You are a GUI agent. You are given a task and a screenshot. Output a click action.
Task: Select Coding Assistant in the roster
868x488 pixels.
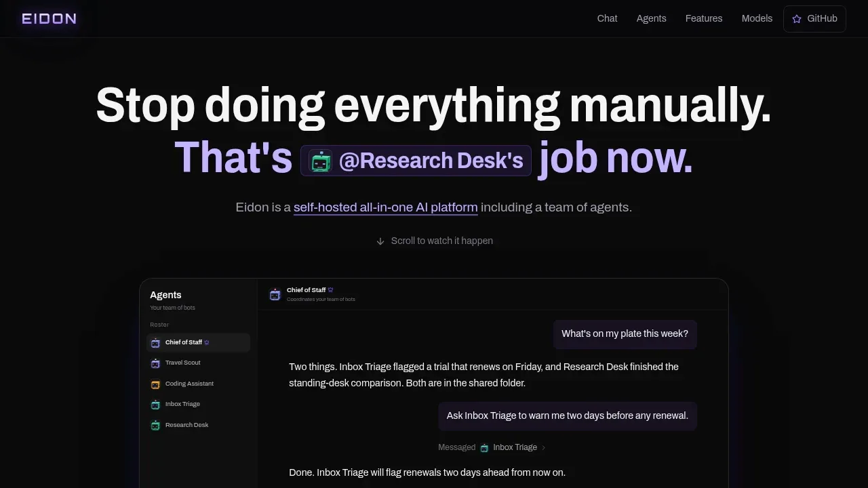199,384
